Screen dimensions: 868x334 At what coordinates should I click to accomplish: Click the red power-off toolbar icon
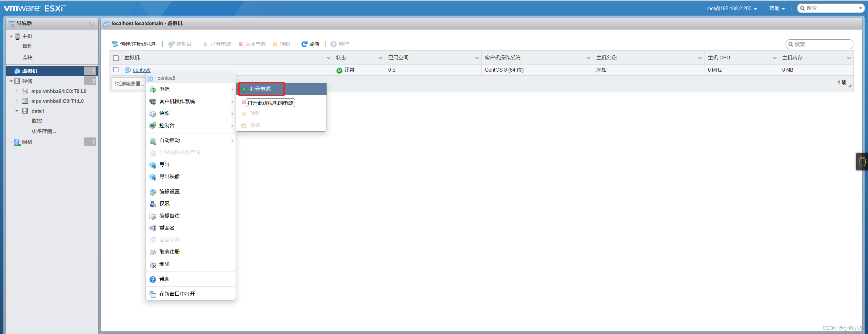coord(240,44)
